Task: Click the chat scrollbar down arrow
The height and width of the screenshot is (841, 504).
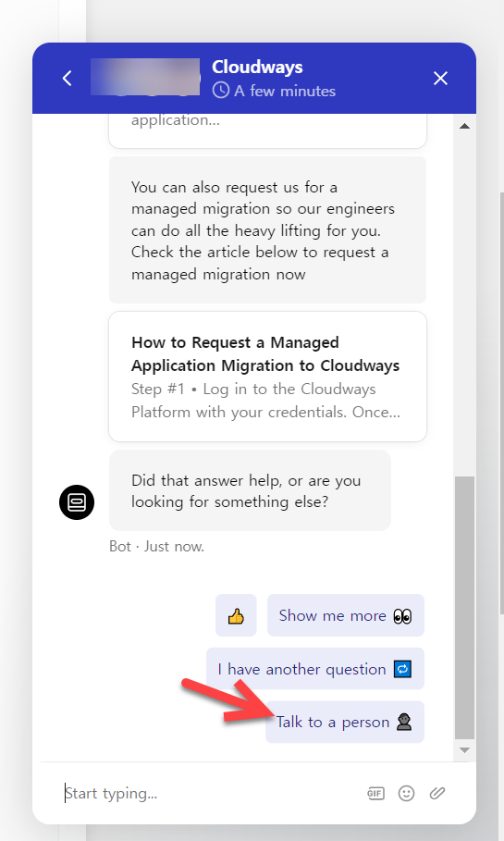Action: [464, 749]
